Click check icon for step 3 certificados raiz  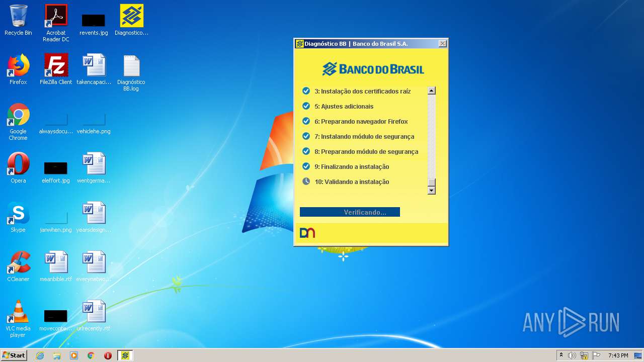coord(306,91)
